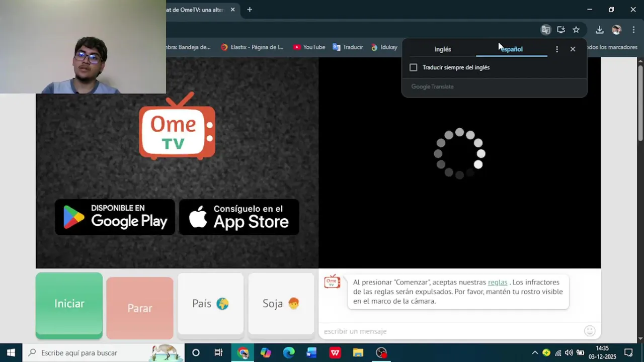Open Copilot from the taskbar
This screenshot has width=644, height=362.
click(266, 352)
